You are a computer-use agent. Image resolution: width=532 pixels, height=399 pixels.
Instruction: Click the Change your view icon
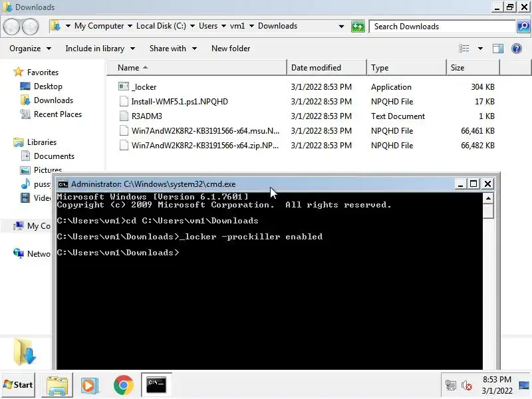[464, 49]
